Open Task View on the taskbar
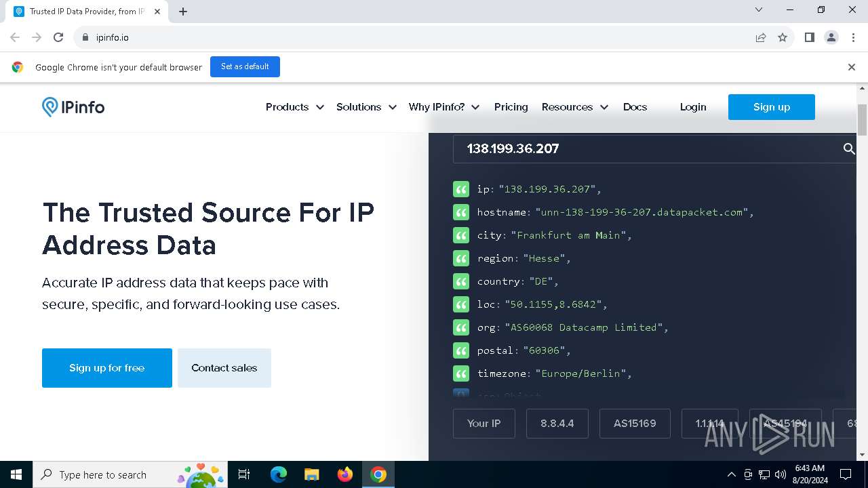The image size is (868, 488). point(244,474)
